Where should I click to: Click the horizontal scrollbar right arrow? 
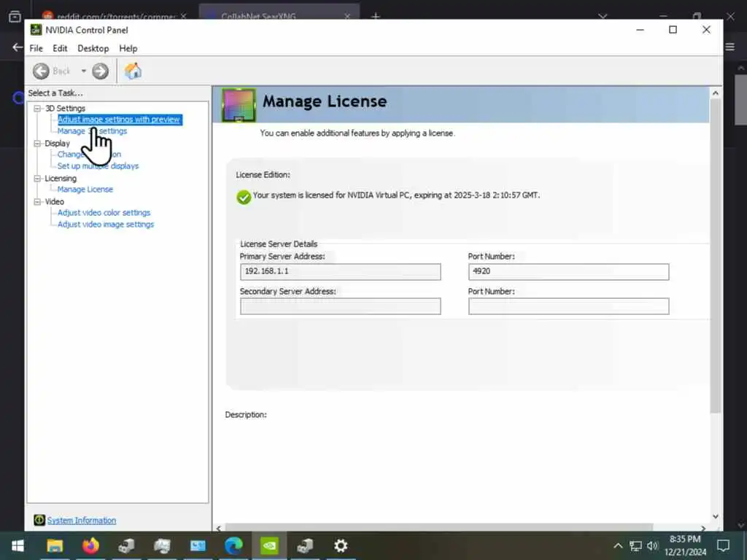tap(703, 528)
